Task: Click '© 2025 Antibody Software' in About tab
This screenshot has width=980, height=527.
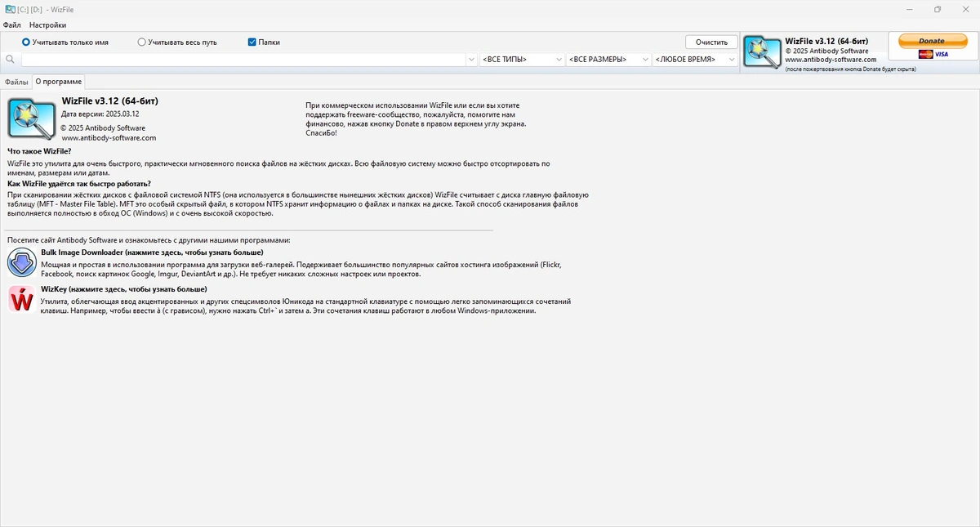Action: (103, 128)
